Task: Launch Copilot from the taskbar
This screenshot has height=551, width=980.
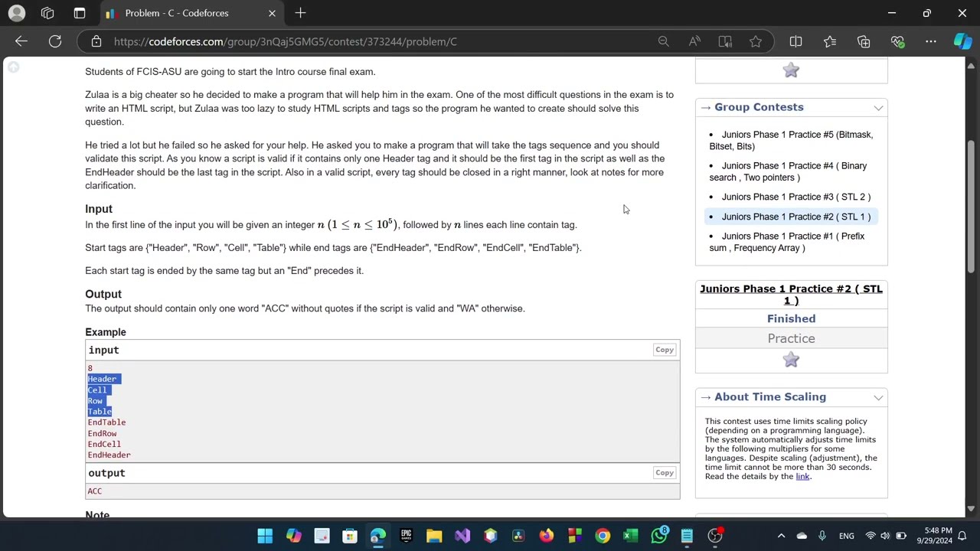Action: [293, 536]
